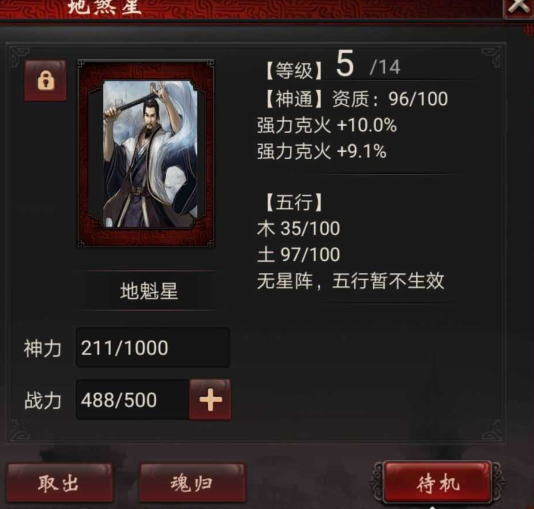Click the 强力克火 +9.1% skill line
Viewport: 534px width, 509px height.
(322, 151)
